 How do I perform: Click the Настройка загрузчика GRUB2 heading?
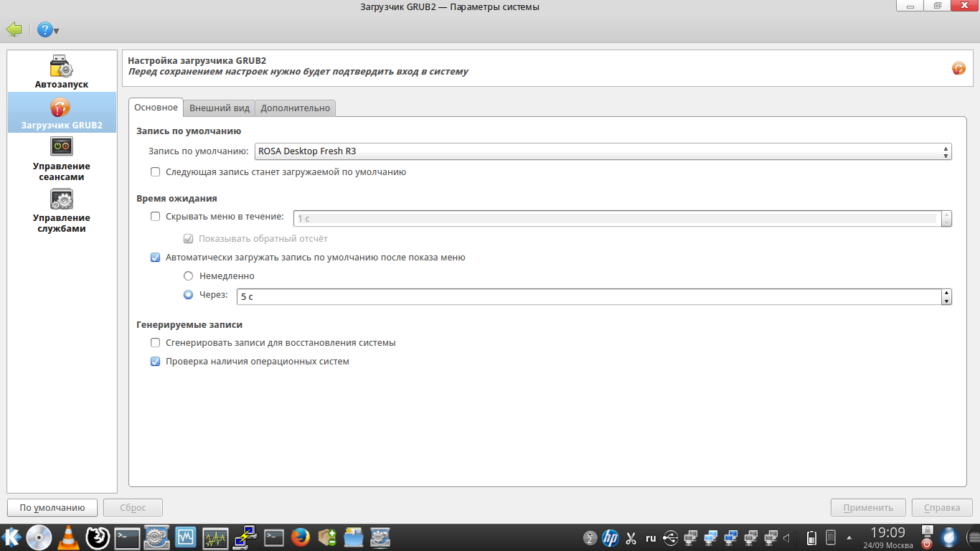tap(197, 61)
